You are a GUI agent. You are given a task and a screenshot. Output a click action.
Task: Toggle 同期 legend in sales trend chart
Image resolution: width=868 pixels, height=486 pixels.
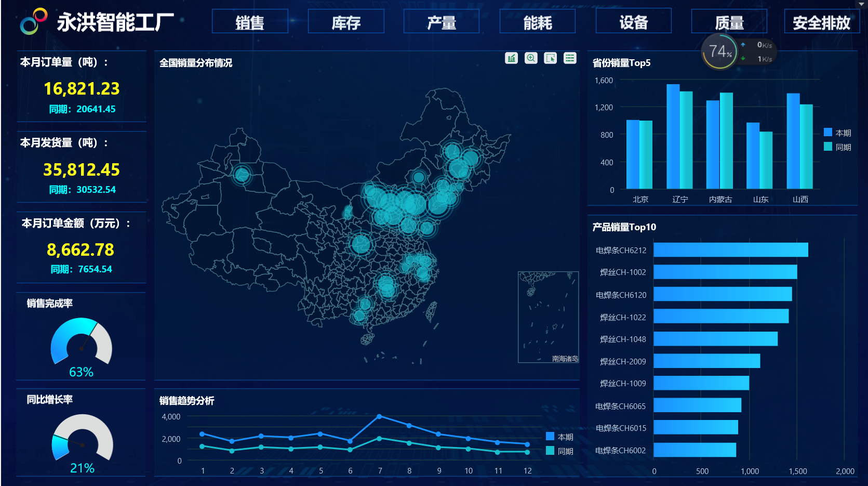coord(550,451)
